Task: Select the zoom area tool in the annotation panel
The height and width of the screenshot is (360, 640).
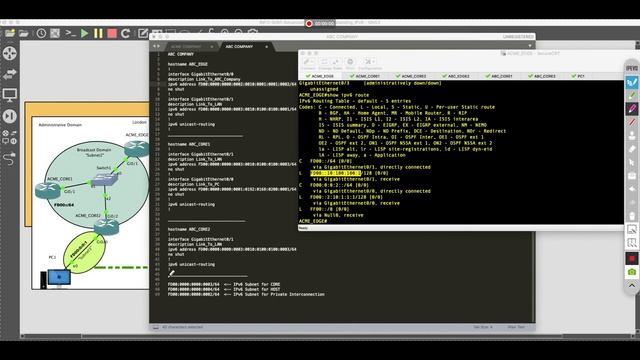Action: 631,229
